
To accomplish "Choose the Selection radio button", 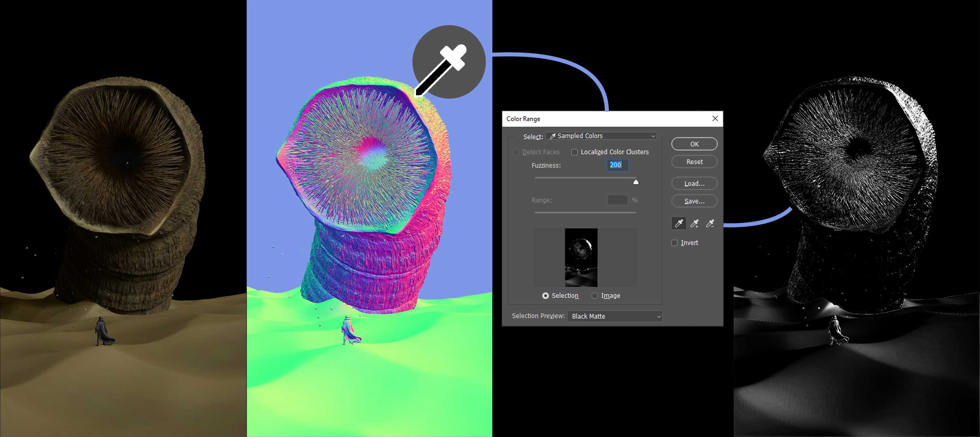I will point(545,296).
